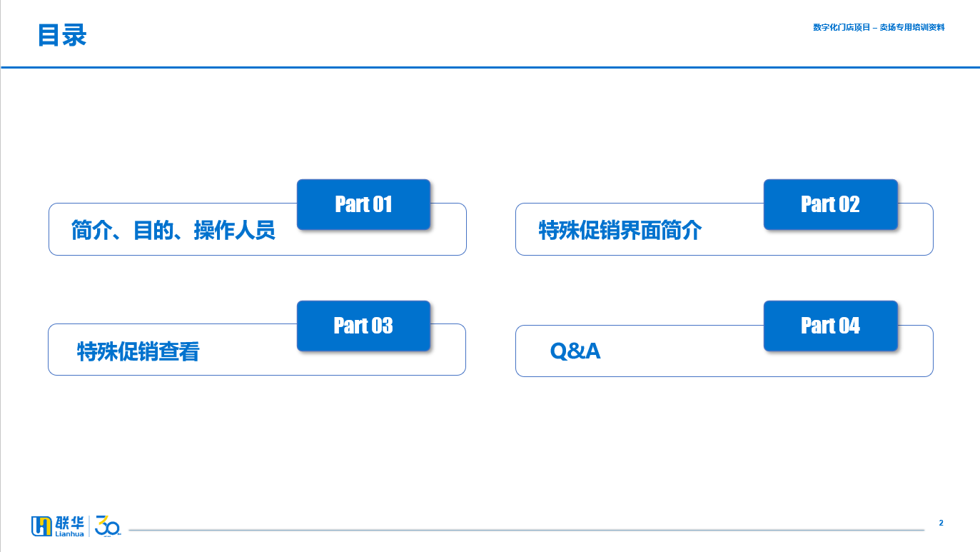Screen dimensions: 980x552
Task: Open the Part 01 section button
Action: (x=363, y=204)
